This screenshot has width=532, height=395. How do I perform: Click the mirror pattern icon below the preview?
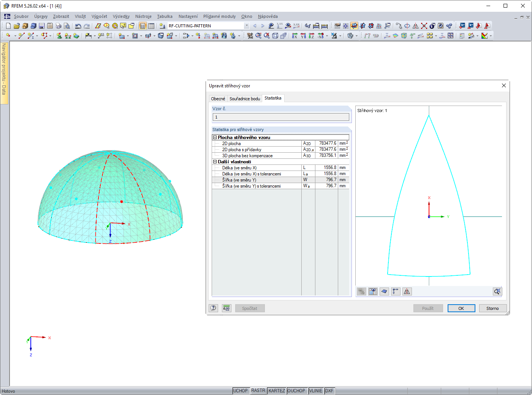(x=407, y=291)
